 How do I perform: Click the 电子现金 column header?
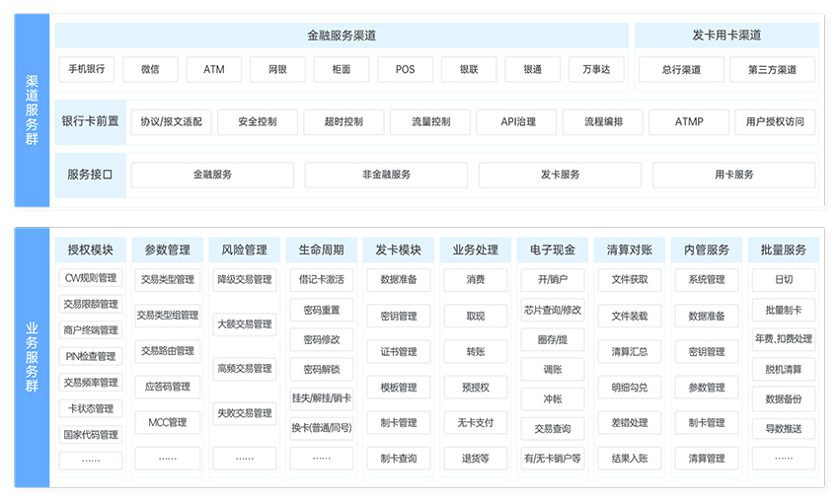point(553,250)
